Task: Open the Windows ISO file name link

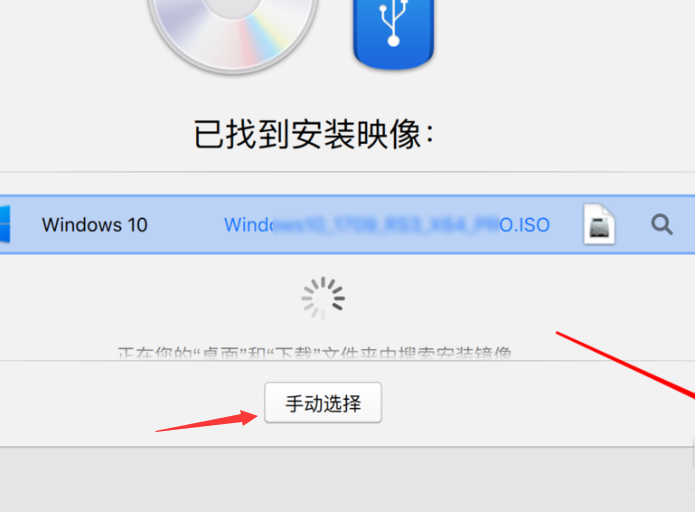Action: [387, 225]
